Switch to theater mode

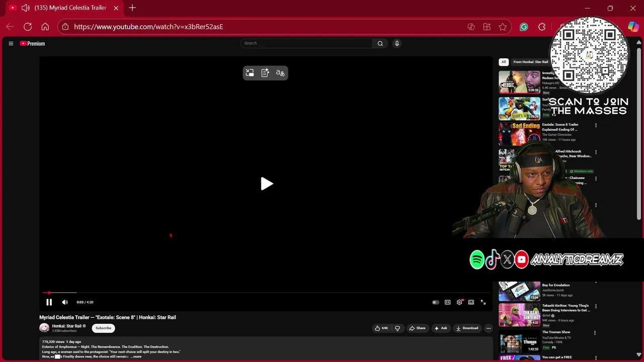click(x=471, y=302)
